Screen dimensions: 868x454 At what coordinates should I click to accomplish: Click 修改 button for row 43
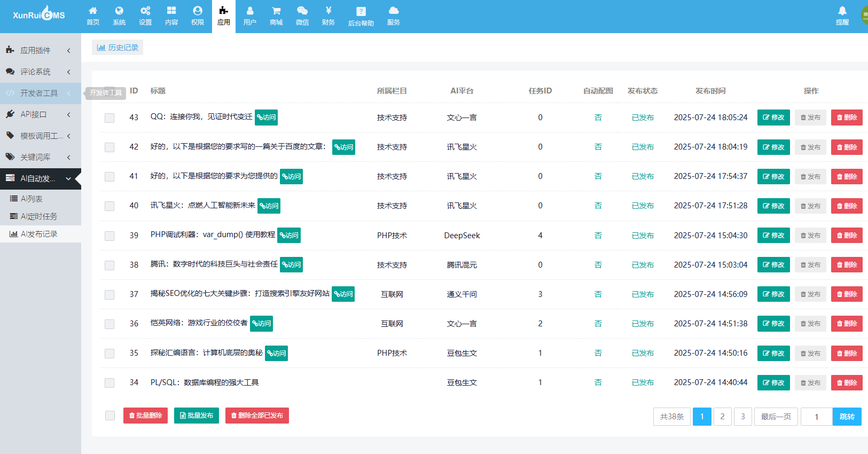[x=773, y=118]
